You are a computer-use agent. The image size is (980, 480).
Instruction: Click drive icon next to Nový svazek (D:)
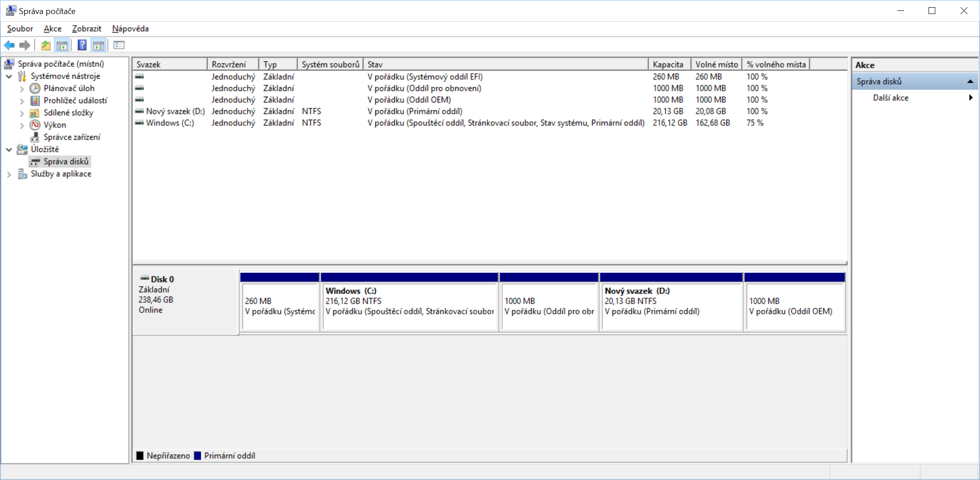tap(140, 111)
